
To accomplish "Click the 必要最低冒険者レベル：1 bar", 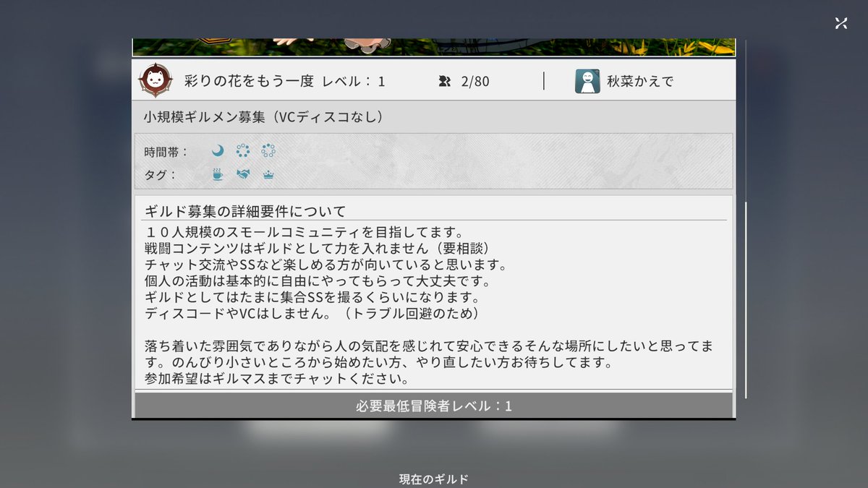I will (434, 404).
